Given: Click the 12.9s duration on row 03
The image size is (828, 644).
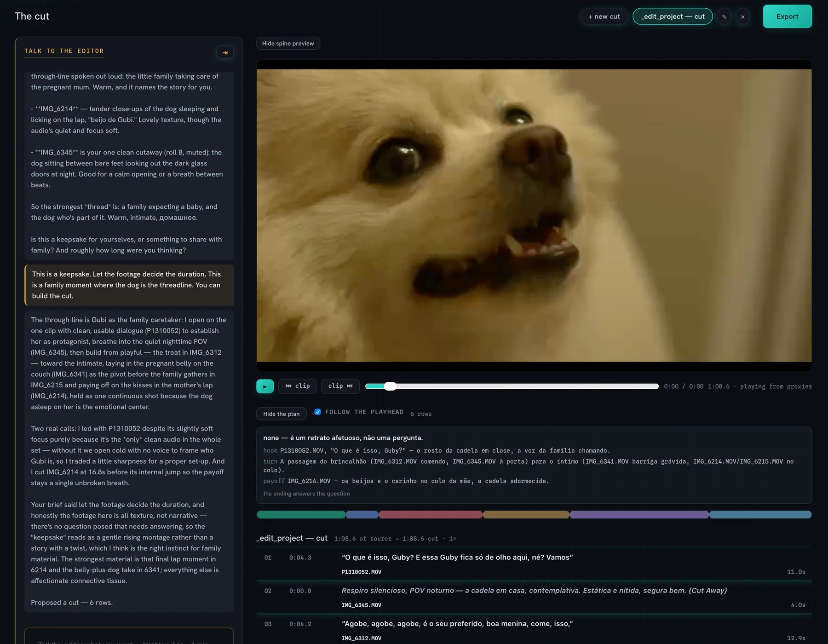Looking at the screenshot, I should coord(796,638).
